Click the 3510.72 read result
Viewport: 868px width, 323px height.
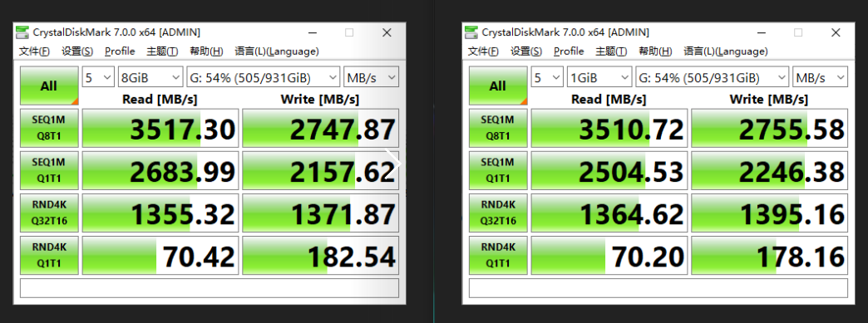[x=609, y=128]
